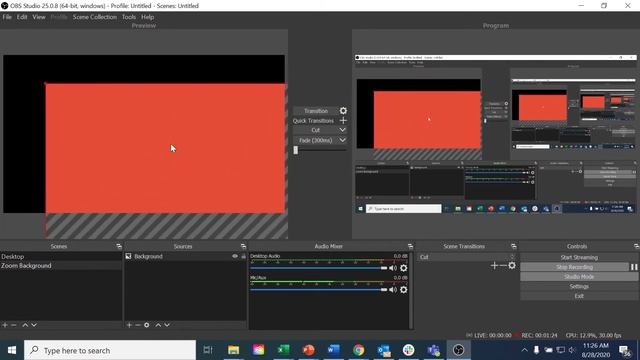The width and height of the screenshot is (640, 360).
Task: Open the View menu
Action: coord(39,17)
